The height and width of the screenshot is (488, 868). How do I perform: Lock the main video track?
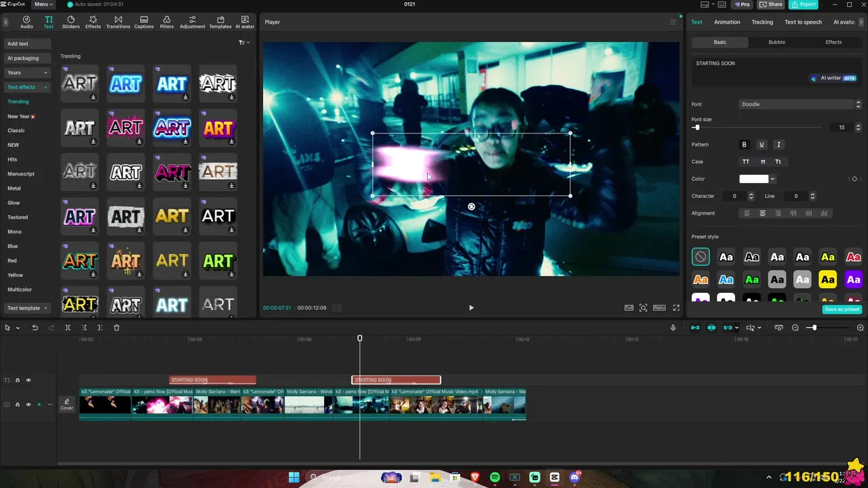[18, 405]
